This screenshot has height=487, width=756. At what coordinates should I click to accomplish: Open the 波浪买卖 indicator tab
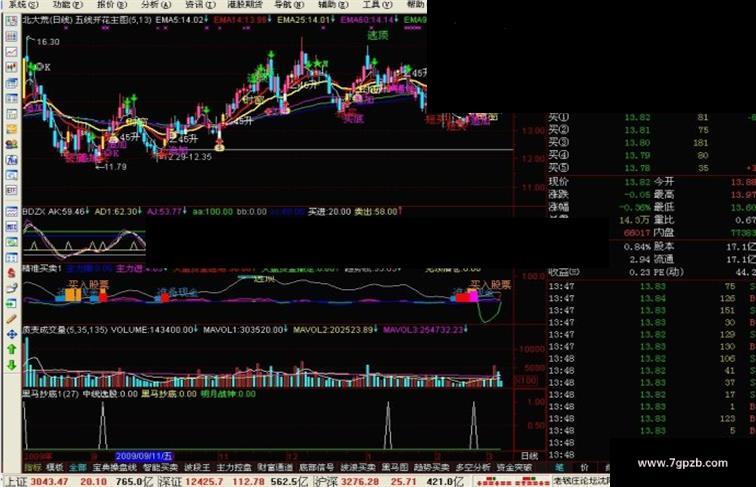(358, 467)
